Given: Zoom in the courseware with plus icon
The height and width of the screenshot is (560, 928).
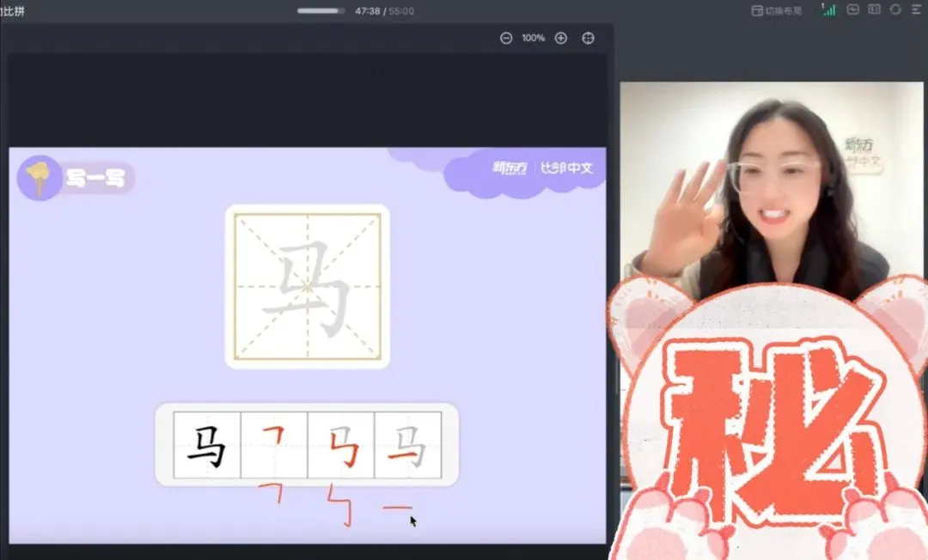Looking at the screenshot, I should click(x=561, y=39).
